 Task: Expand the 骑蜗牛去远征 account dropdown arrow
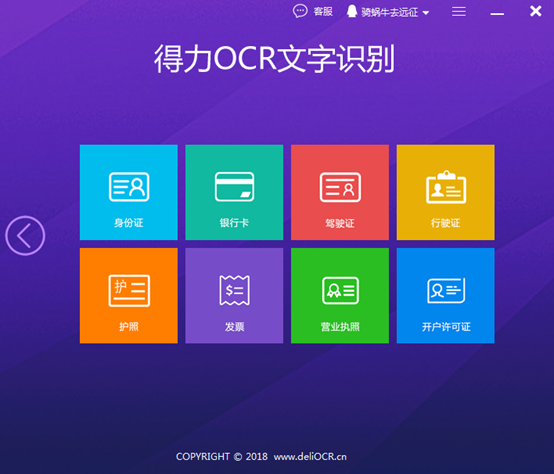[x=426, y=13]
